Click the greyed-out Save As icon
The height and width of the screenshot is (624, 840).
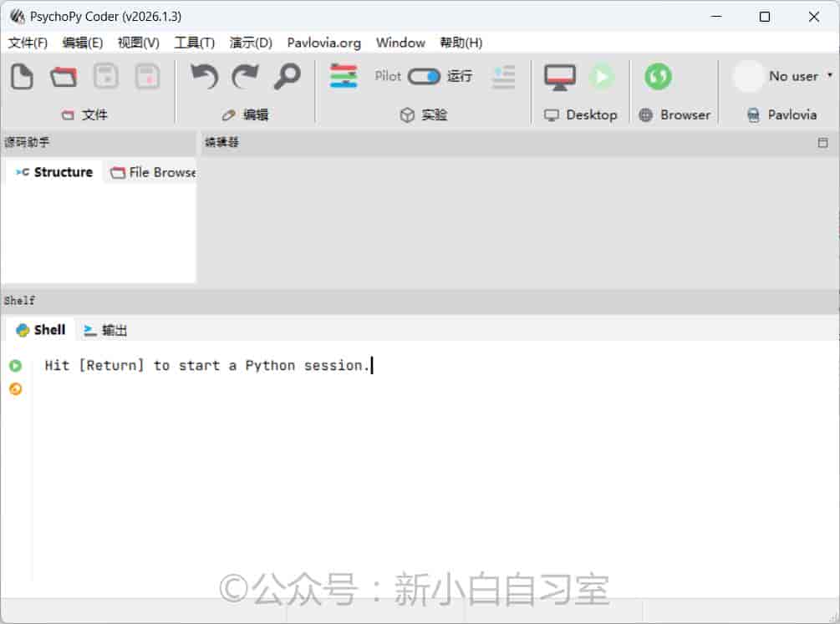tap(147, 77)
